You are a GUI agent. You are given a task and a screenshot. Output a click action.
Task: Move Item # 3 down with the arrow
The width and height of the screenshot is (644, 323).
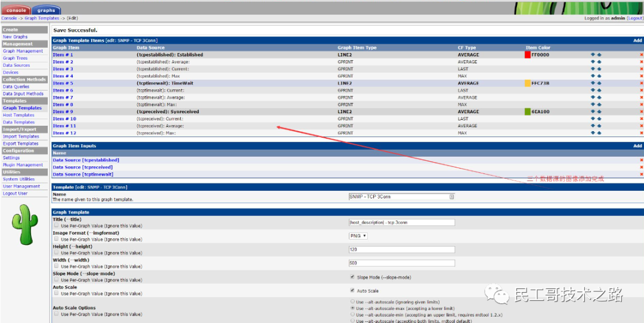(x=593, y=69)
